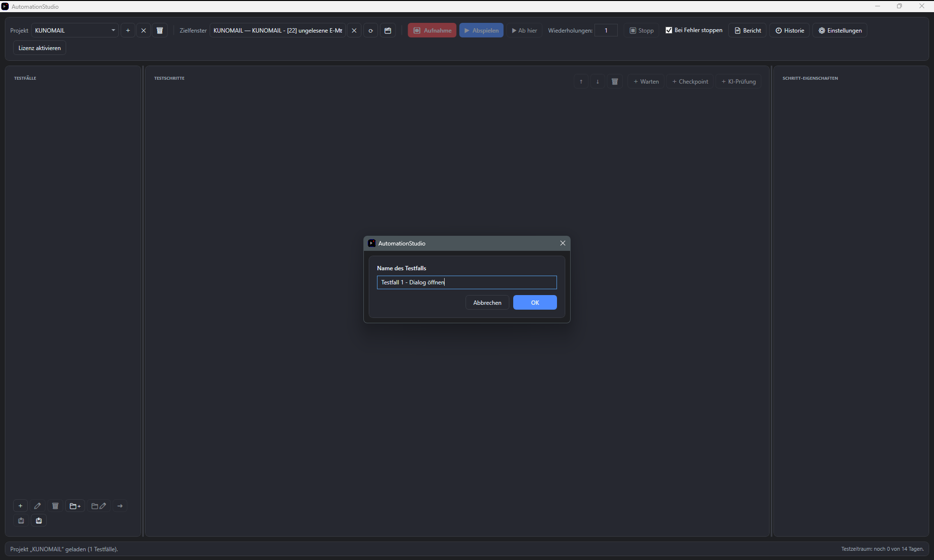Open the Zielfenster window dropdown
This screenshot has height=560, width=934.
pos(278,30)
